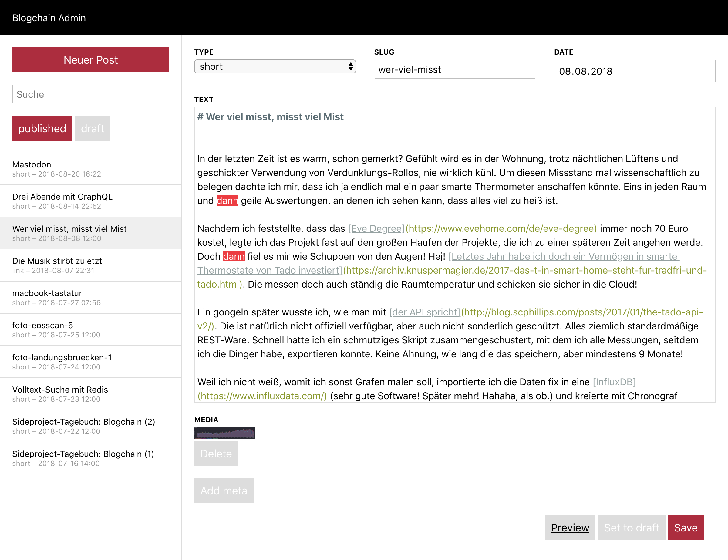Click the media graph thumbnail
728x560 pixels.
(x=224, y=433)
